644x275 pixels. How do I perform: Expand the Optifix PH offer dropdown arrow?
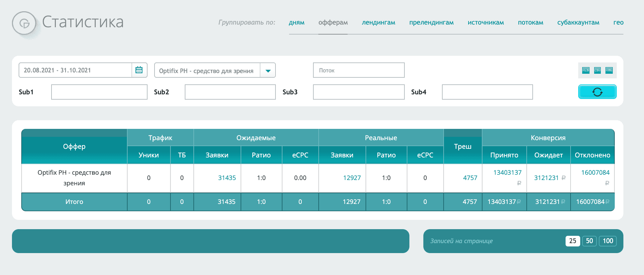tap(268, 70)
